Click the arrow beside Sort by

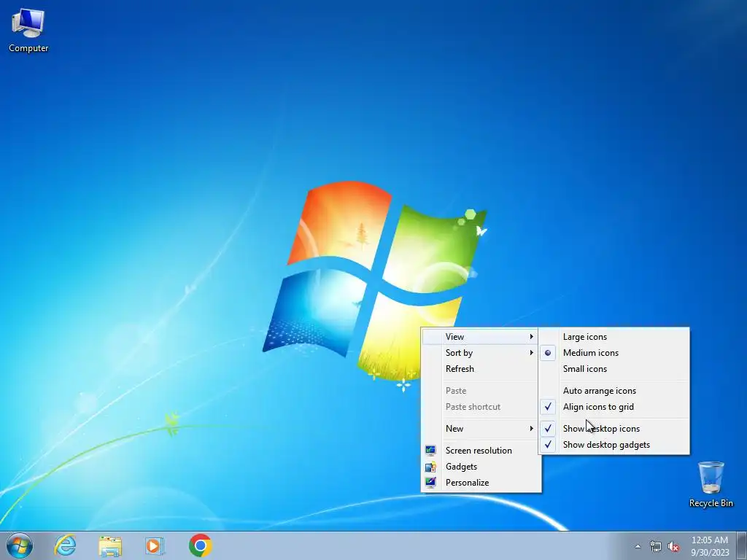point(531,353)
